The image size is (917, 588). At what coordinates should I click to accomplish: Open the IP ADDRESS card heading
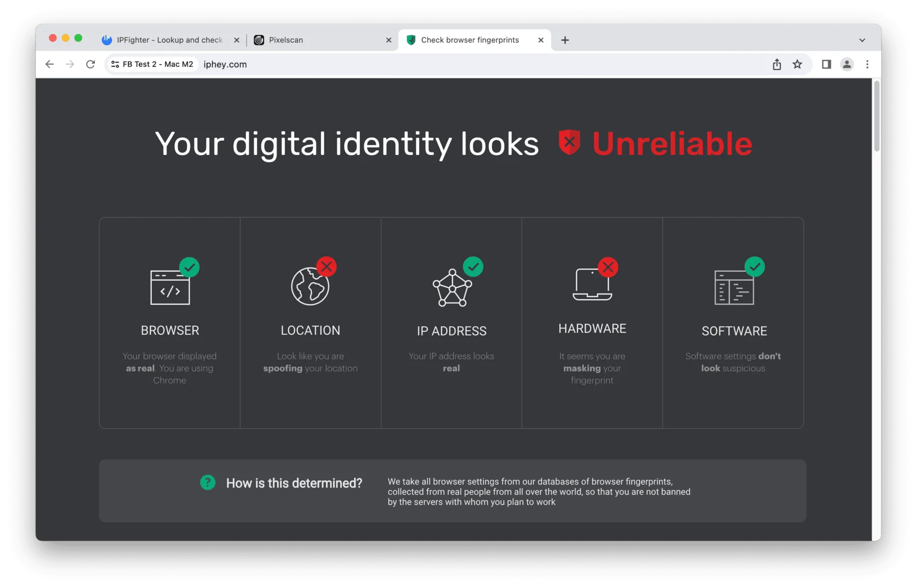451,331
